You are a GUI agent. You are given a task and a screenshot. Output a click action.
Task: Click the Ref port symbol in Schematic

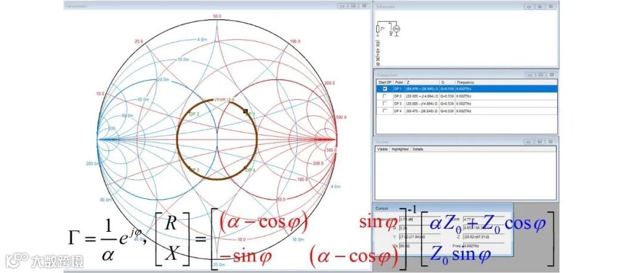[397, 29]
